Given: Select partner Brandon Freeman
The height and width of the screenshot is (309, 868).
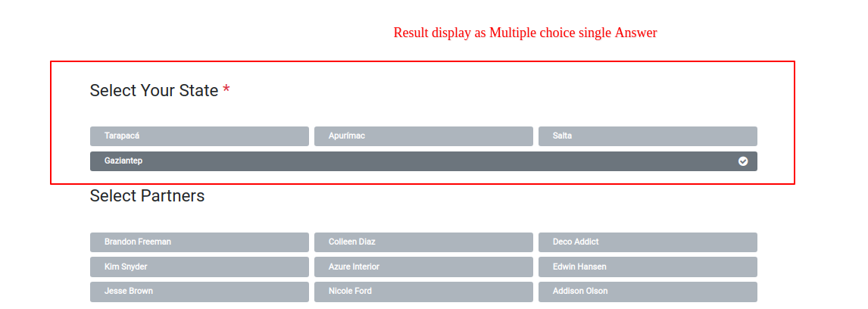Looking at the screenshot, I should pyautogui.click(x=199, y=242).
